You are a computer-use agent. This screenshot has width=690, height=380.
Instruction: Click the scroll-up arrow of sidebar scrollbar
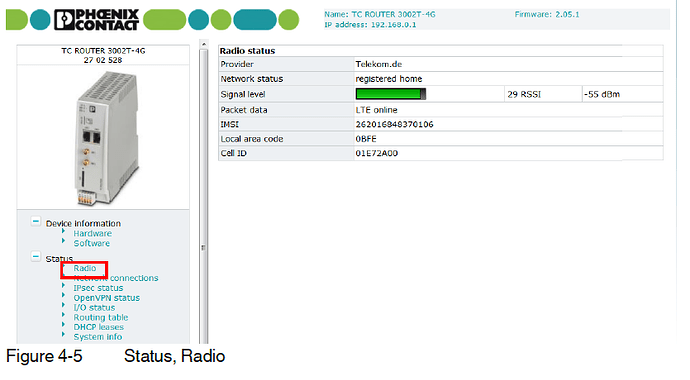(x=203, y=44)
